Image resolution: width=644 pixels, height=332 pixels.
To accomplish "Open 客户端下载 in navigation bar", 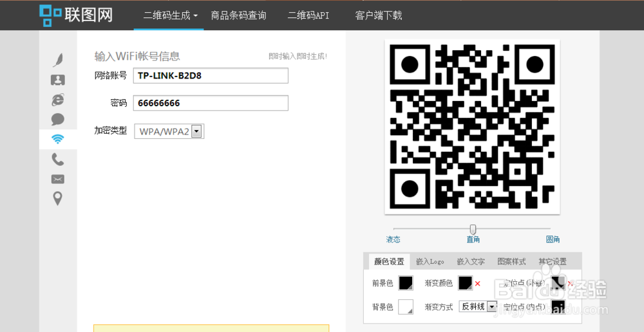I will (379, 15).
